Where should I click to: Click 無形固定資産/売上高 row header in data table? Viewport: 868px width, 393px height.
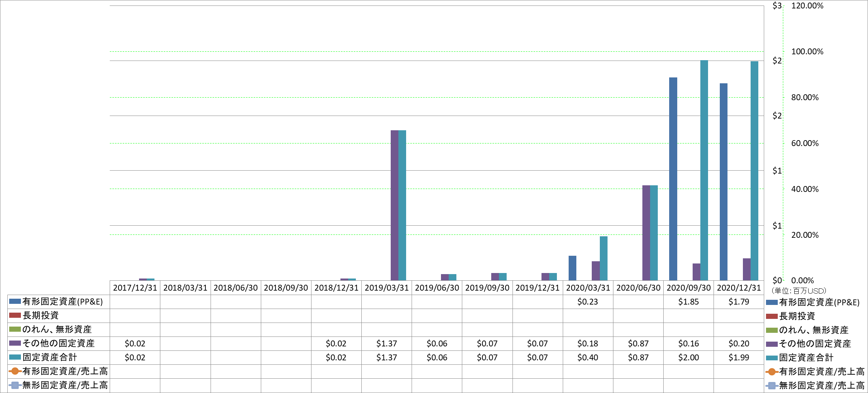pos(59,385)
